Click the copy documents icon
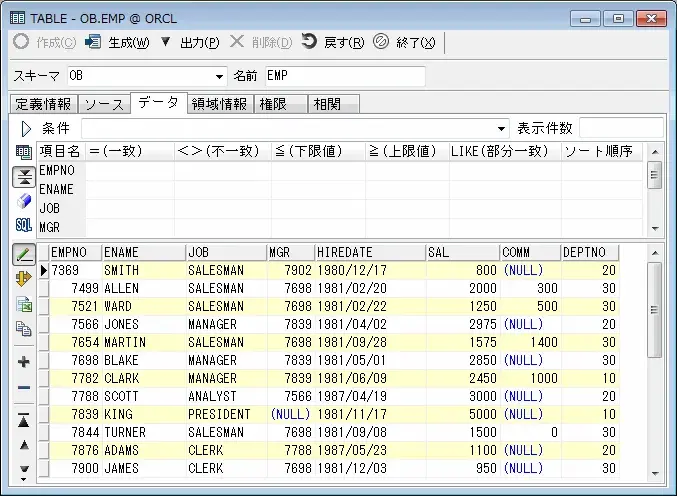 pos(24,329)
